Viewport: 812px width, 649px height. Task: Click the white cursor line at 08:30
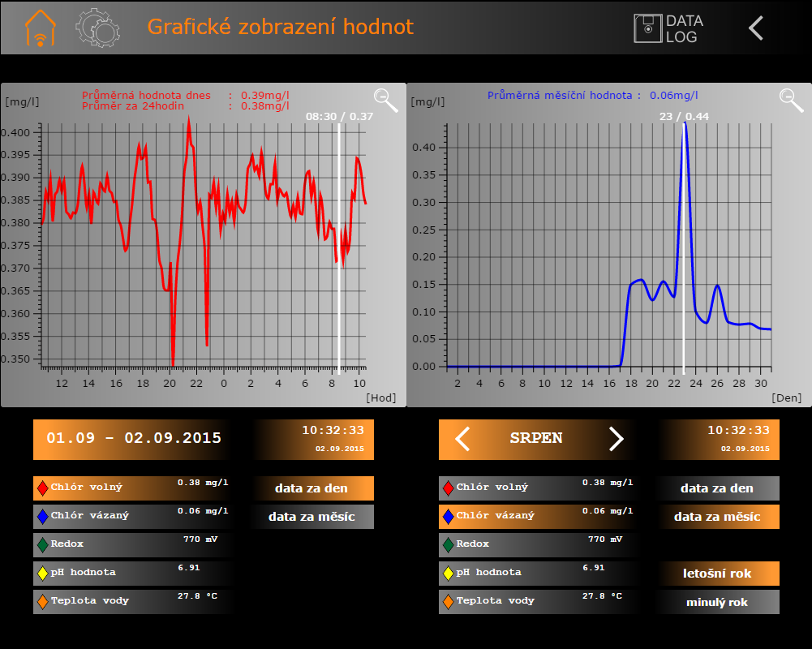coord(339,243)
